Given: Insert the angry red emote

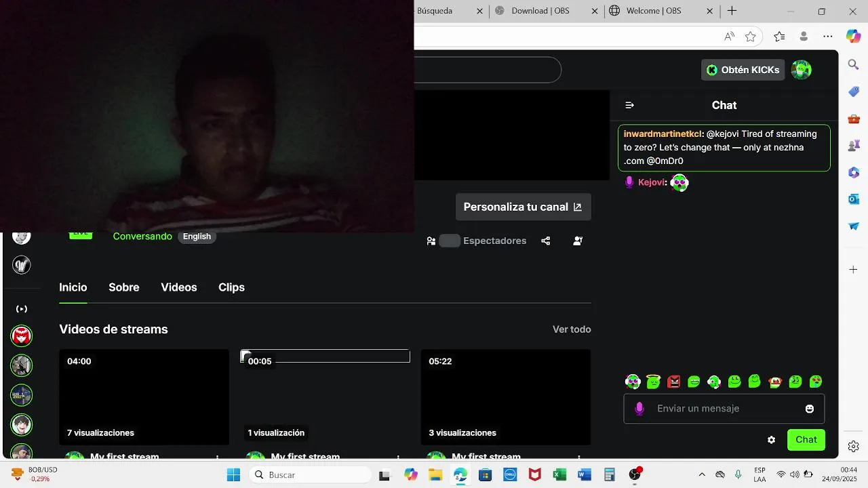Looking at the screenshot, I should coord(673,382).
